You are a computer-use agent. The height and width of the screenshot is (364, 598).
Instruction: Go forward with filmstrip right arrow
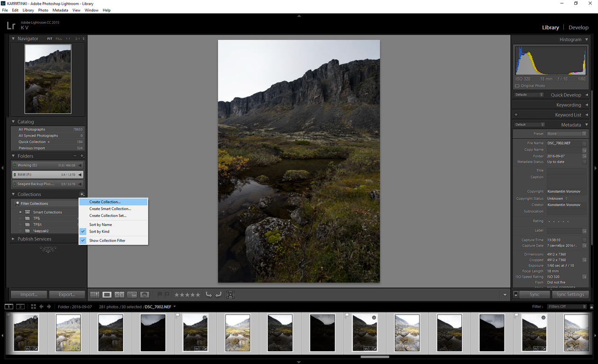[x=48, y=307]
